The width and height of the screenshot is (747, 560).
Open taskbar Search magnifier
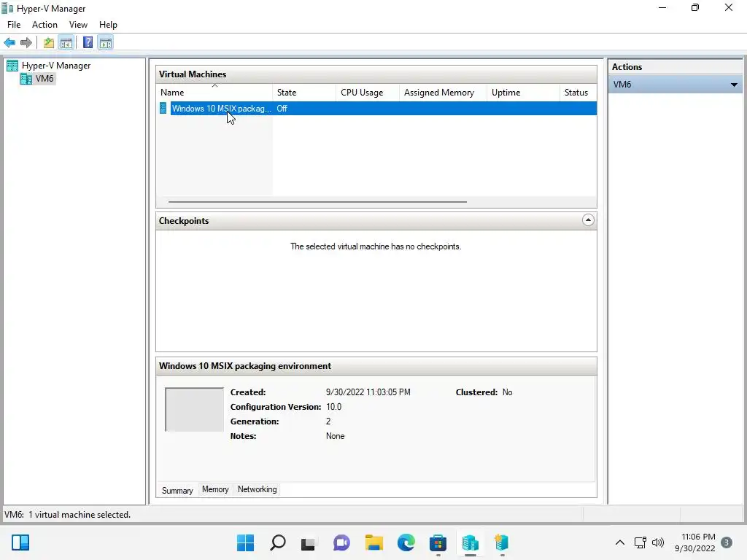click(x=278, y=542)
